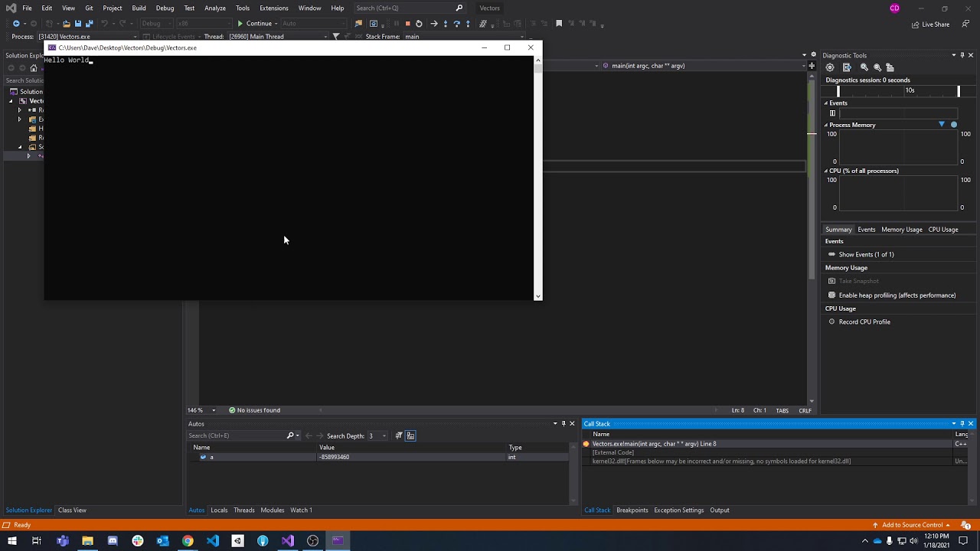Viewport: 980px width, 551px height.
Task: Switch to the Class View tab
Action: click(72, 510)
